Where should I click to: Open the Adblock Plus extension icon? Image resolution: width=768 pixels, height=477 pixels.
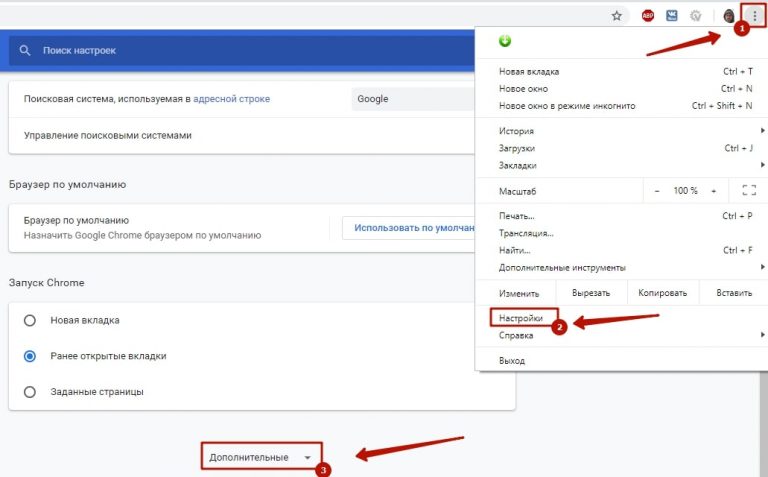click(x=648, y=16)
